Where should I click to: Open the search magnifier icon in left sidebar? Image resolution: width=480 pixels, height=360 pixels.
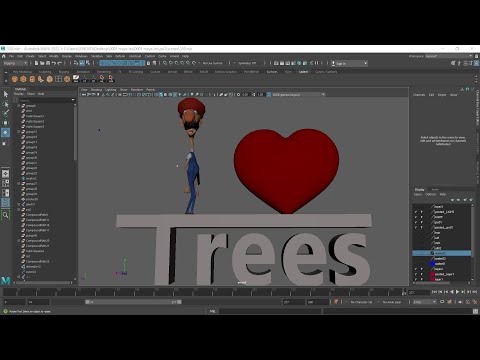pyautogui.click(x=6, y=215)
